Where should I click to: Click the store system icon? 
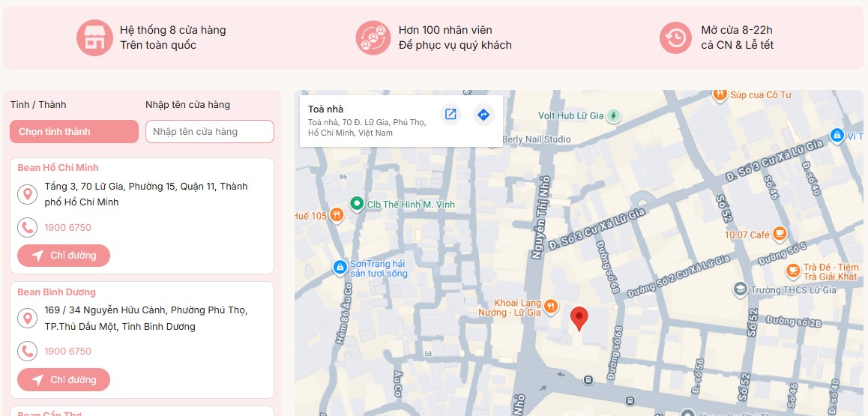(x=94, y=37)
